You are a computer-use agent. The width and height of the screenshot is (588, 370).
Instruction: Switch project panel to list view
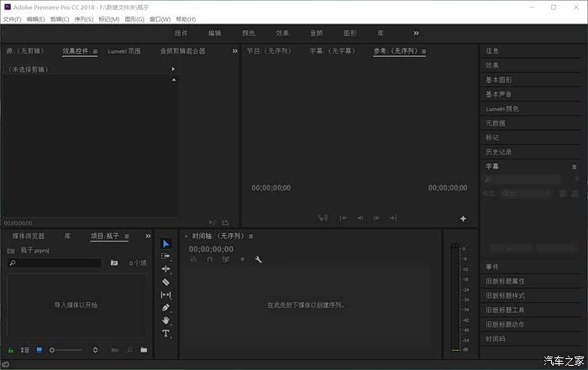point(24,349)
